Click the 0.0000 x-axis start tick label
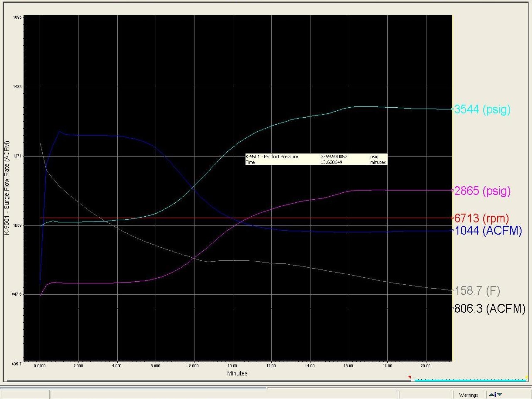 tap(40, 366)
